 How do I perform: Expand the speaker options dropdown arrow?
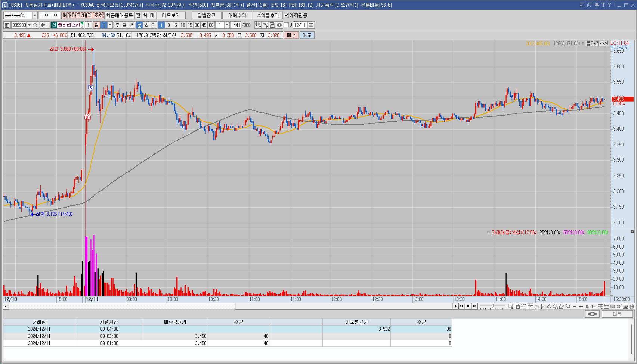coord(48,25)
